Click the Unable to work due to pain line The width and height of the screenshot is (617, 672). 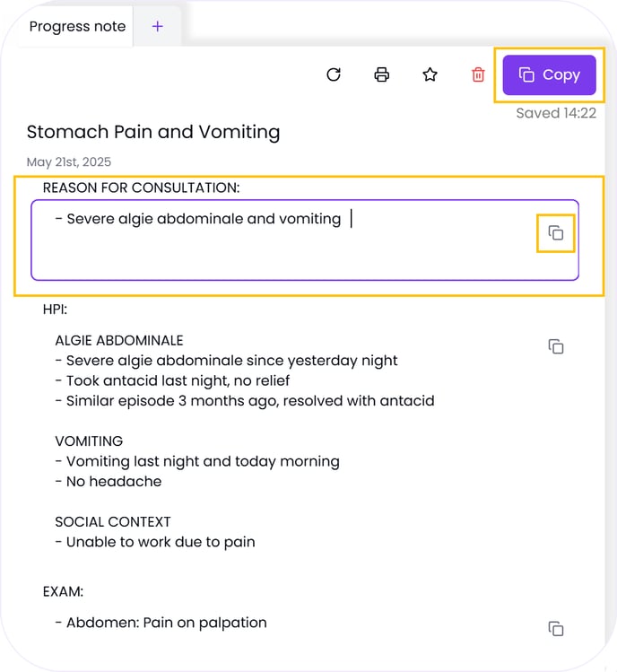161,542
